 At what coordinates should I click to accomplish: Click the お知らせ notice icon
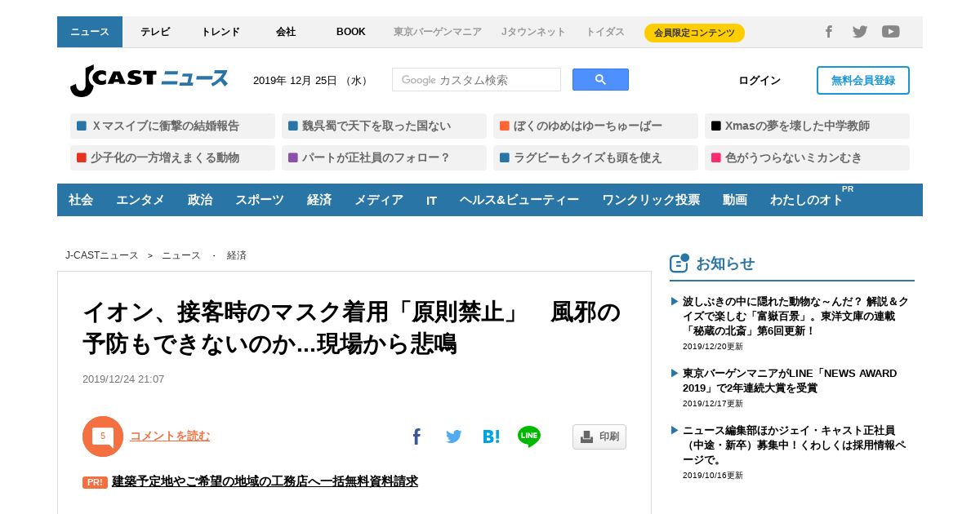[x=679, y=263]
